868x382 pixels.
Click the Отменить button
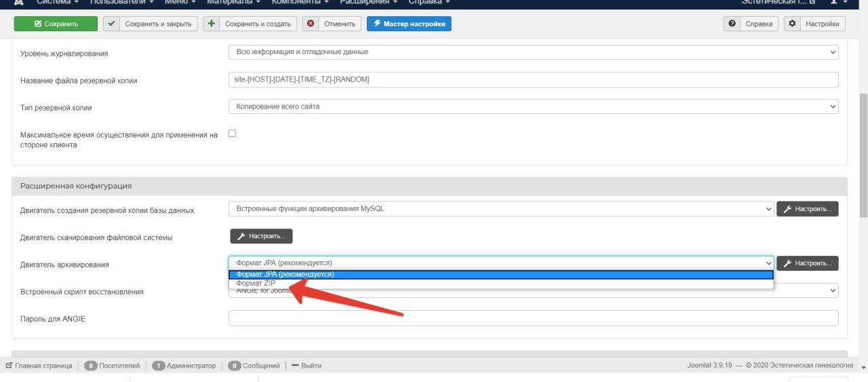(332, 24)
